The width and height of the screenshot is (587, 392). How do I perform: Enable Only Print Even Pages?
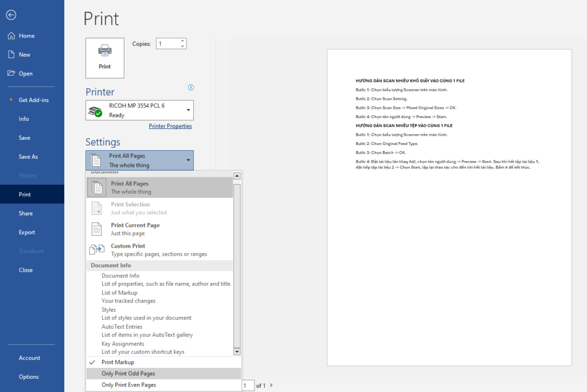pyautogui.click(x=128, y=385)
